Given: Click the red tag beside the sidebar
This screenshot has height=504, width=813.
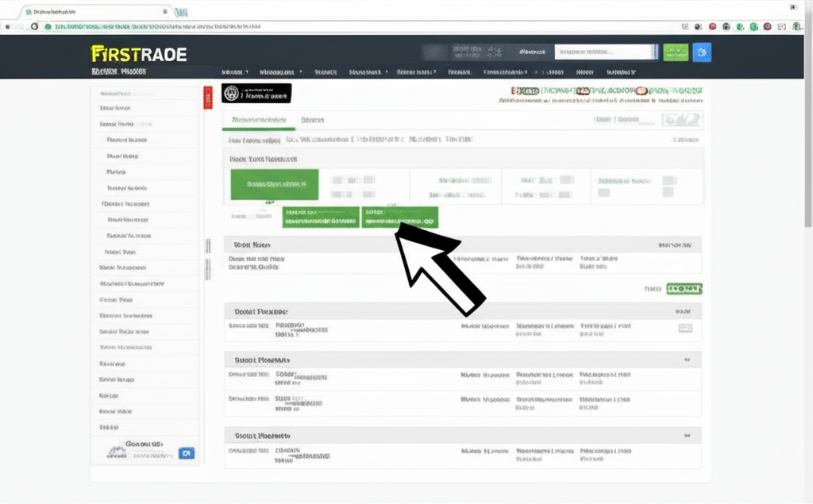Looking at the screenshot, I should [207, 97].
